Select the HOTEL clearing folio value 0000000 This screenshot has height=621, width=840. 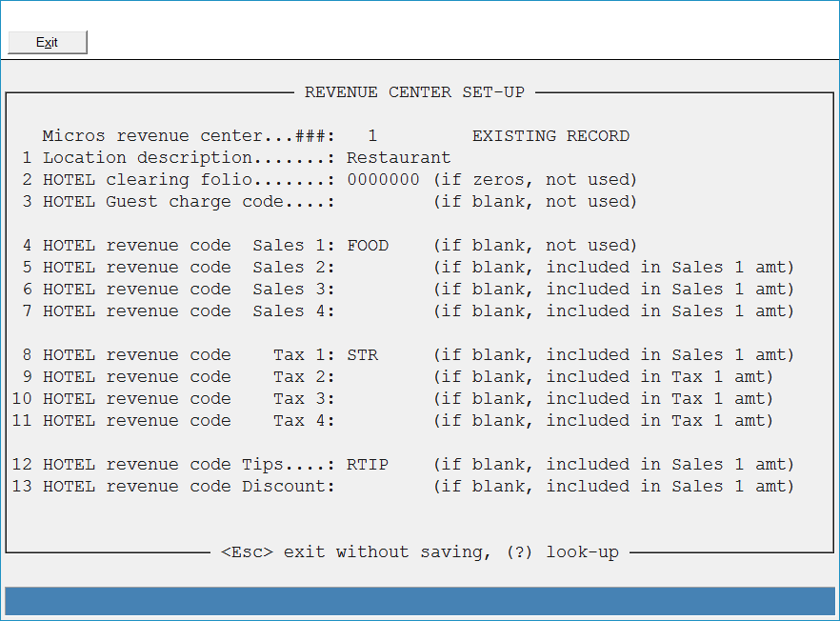(383, 179)
